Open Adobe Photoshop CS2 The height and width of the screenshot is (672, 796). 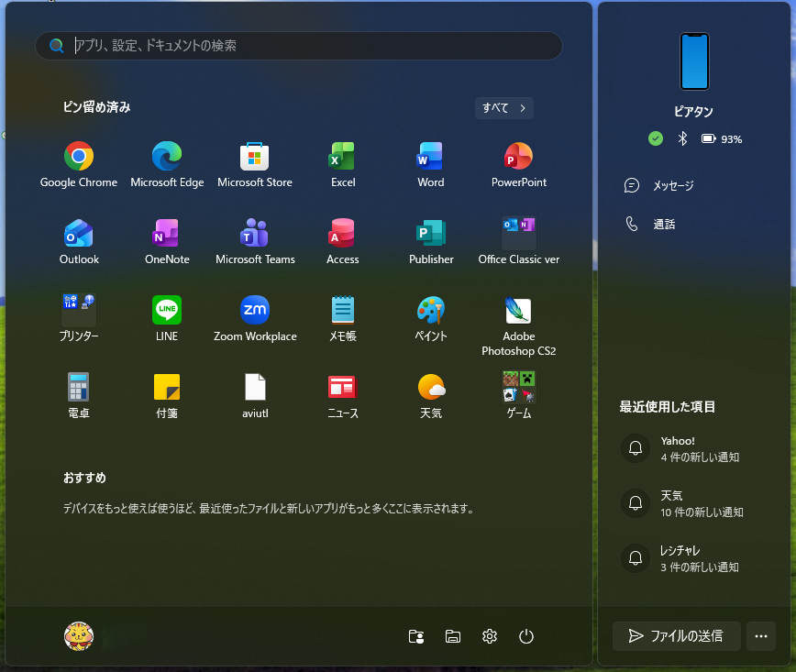coord(519,325)
